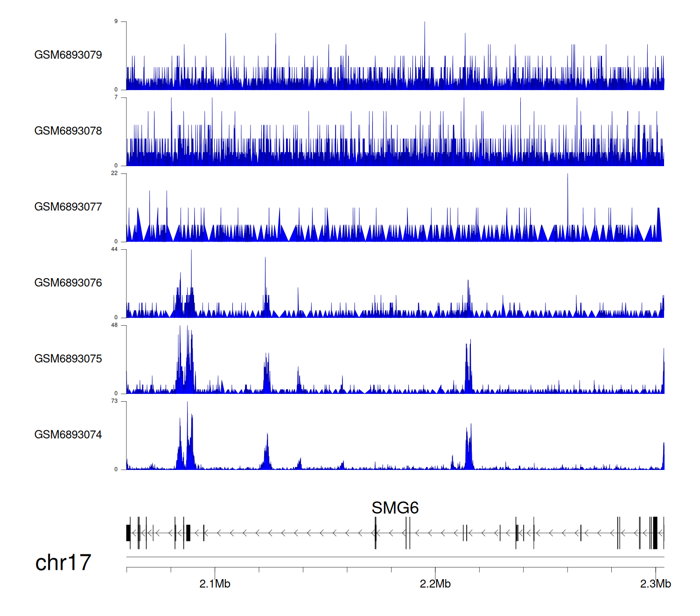Viewport: 700px width, 616px height.
Task: Click y-axis maximum value 22
Action: click(x=114, y=173)
